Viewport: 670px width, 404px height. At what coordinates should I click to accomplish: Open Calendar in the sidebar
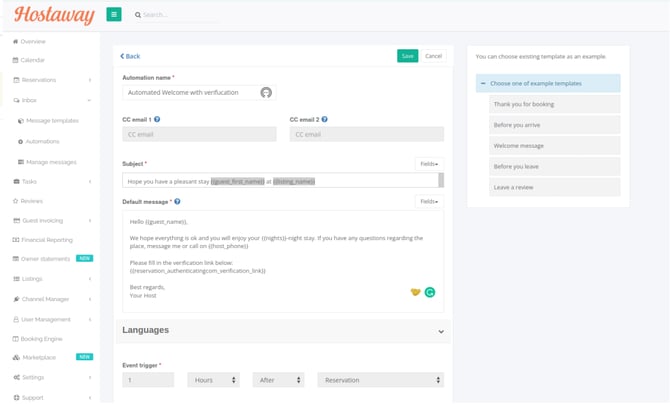point(33,60)
